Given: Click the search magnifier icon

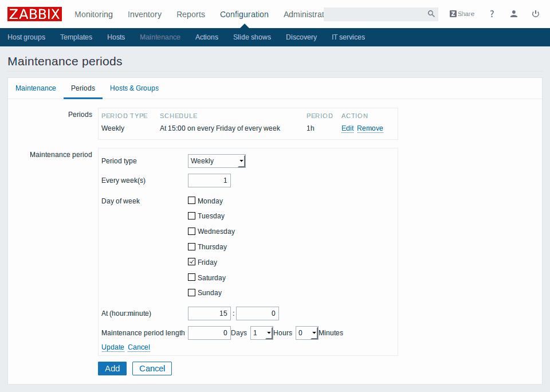Looking at the screenshot, I should point(431,14).
